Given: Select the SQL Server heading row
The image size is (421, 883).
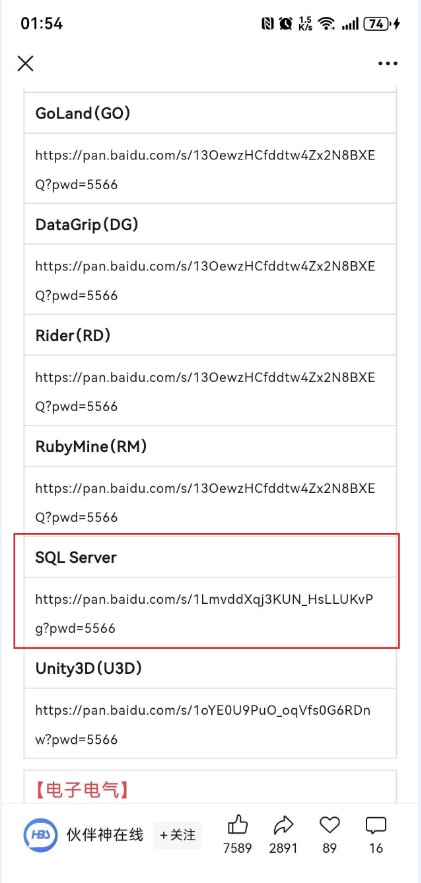Looking at the screenshot, I should click(x=210, y=558).
